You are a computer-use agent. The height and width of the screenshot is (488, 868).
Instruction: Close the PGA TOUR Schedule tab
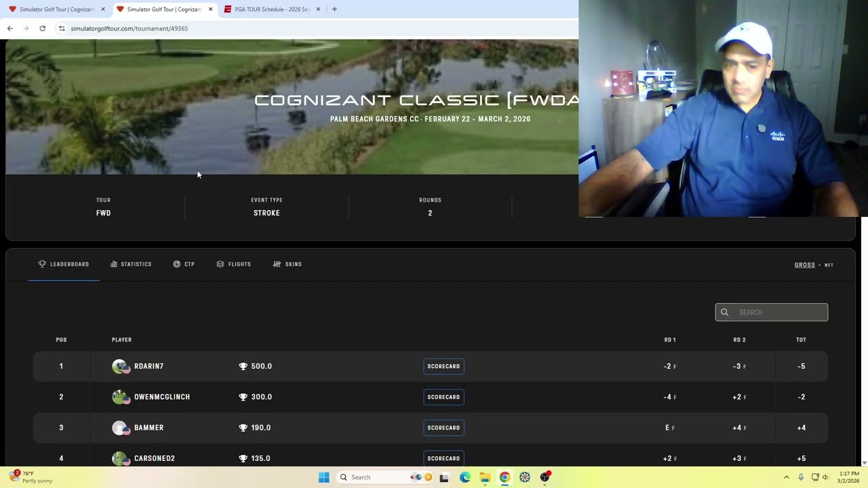(318, 9)
